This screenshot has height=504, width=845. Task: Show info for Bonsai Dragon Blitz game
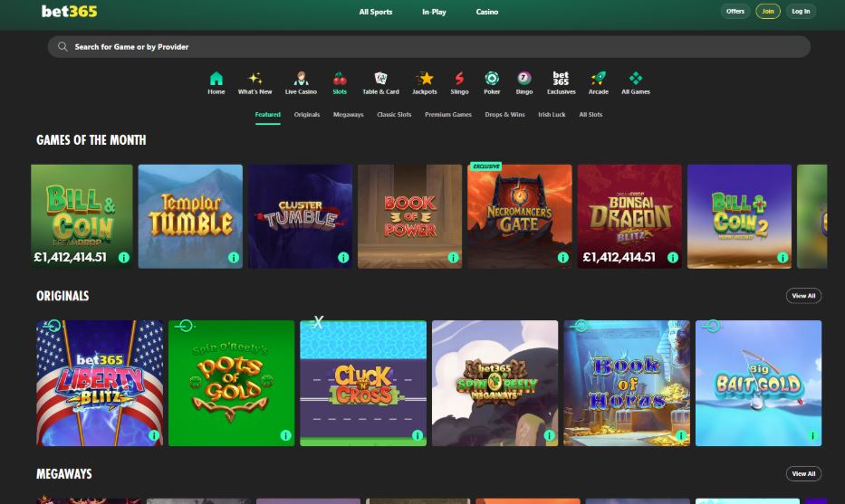click(x=673, y=257)
